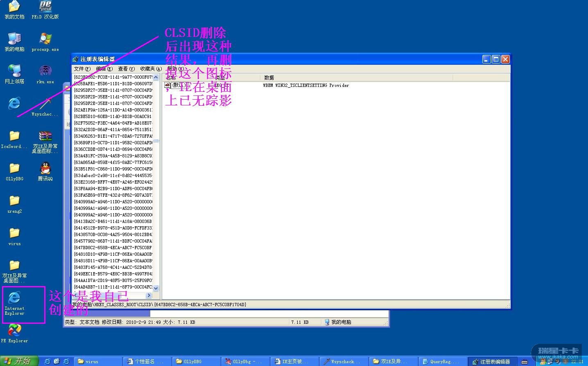Select key {636B9F10-0C7D-11D1-95B2-0020AFD

[x=113, y=143]
